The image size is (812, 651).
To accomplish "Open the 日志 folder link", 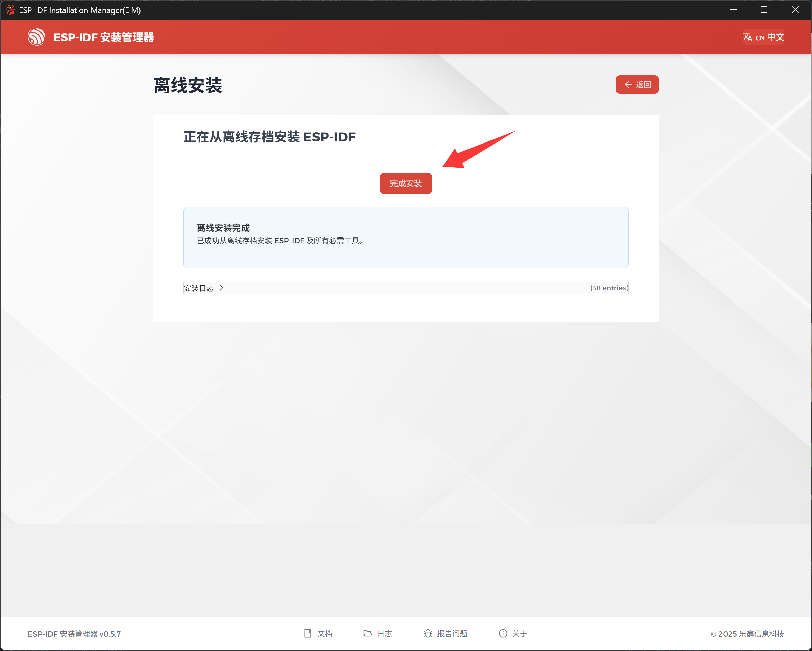I will 378,634.
